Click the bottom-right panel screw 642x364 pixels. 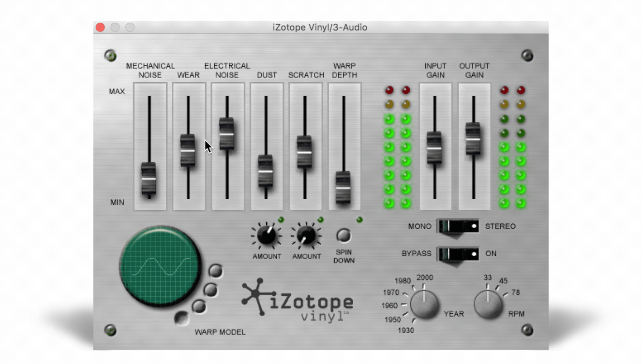tap(527, 330)
